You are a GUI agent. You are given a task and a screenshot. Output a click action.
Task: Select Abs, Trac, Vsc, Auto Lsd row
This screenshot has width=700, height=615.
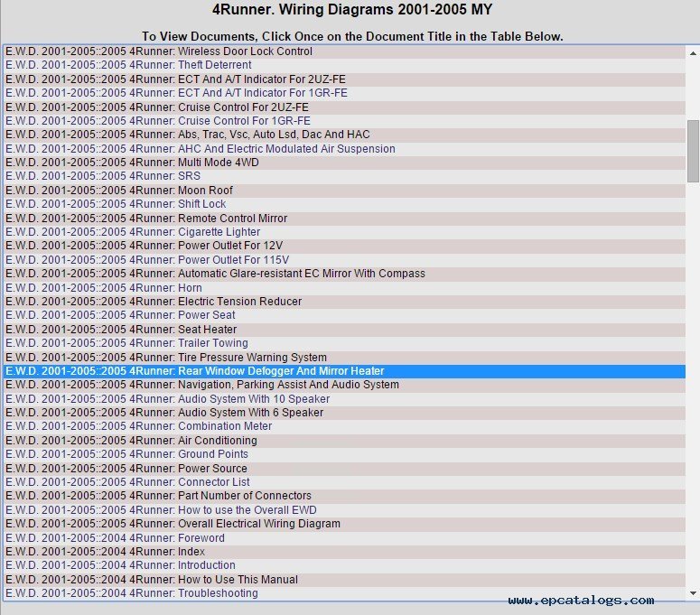coord(344,135)
